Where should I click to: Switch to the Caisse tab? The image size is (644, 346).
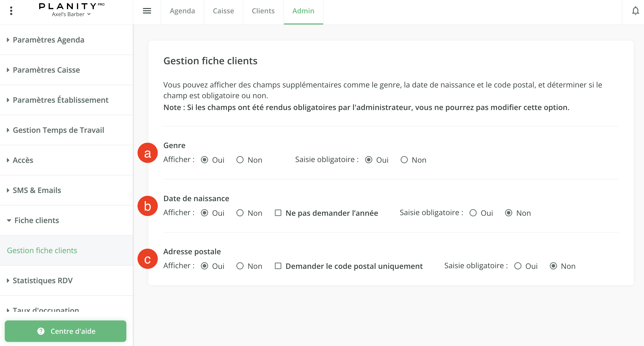[x=223, y=11]
